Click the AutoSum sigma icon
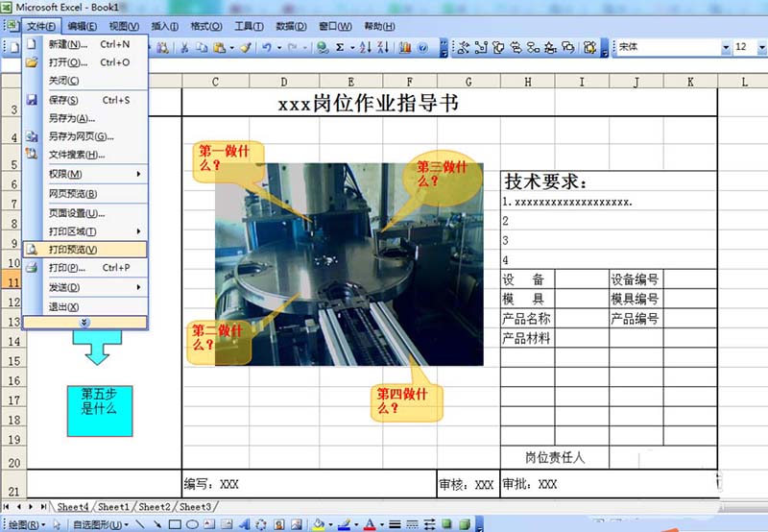The height and width of the screenshot is (532, 768). pyautogui.click(x=340, y=46)
